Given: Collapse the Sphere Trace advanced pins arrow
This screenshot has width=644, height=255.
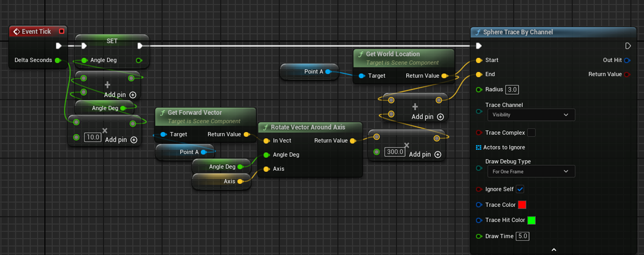Looking at the screenshot, I should [553, 250].
